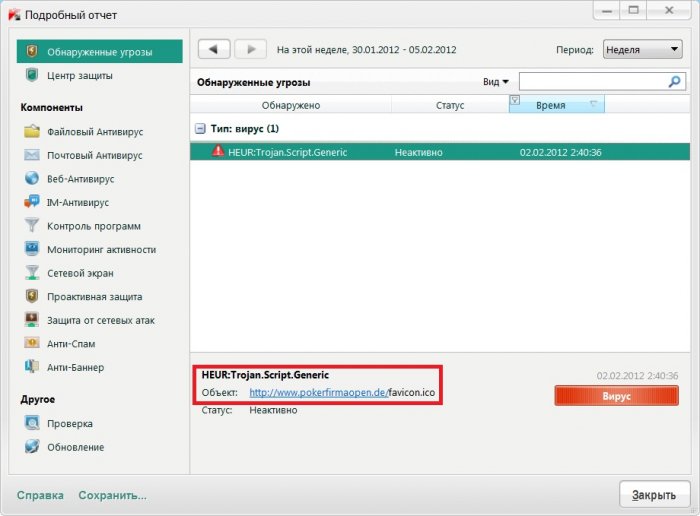Select Сетевой экран report
700x516 pixels.
(x=80, y=273)
